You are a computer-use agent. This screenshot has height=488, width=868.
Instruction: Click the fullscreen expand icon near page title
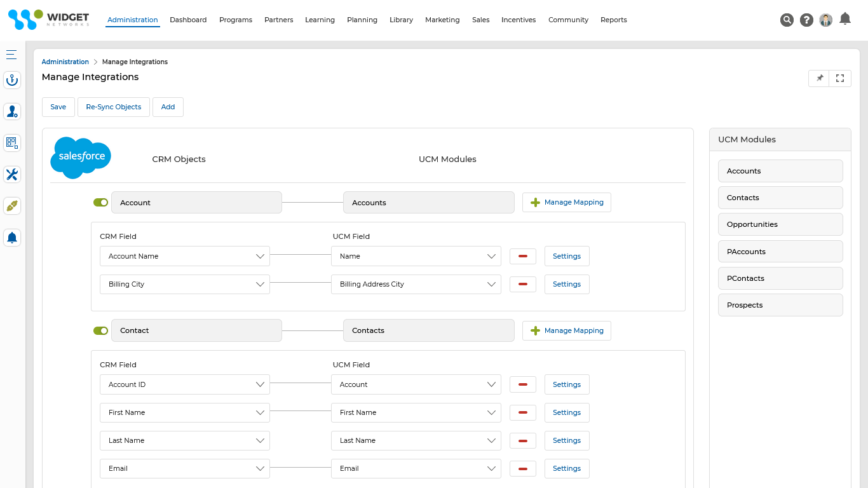tap(840, 78)
